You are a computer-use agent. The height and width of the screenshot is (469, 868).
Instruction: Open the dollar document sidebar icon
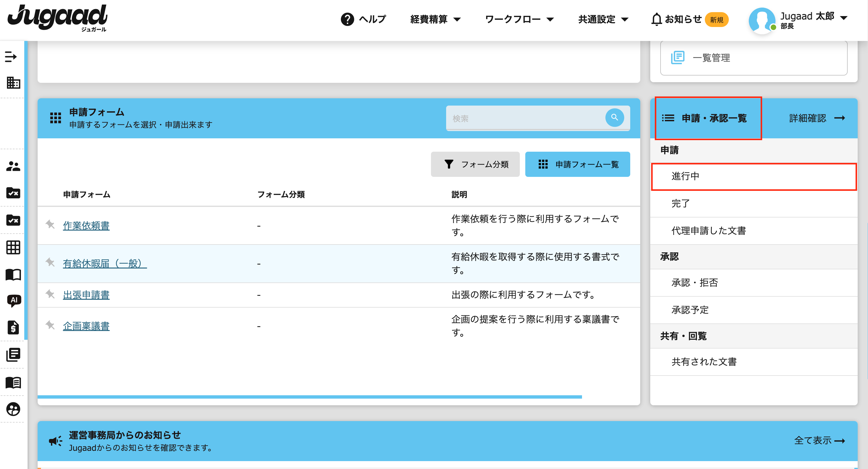click(13, 327)
